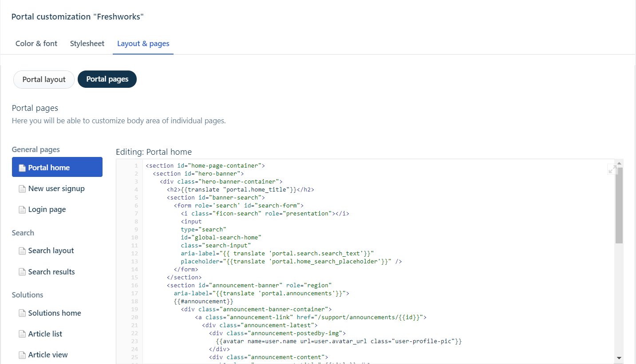This screenshot has height=364, width=636.
Task: Switch to the Portal layout view
Action: (x=43, y=79)
